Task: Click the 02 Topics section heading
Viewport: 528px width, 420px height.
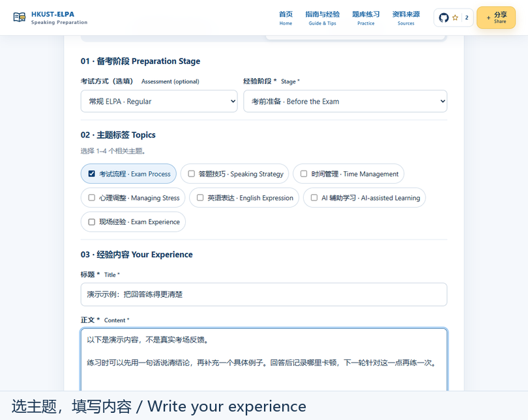Action: [x=118, y=135]
